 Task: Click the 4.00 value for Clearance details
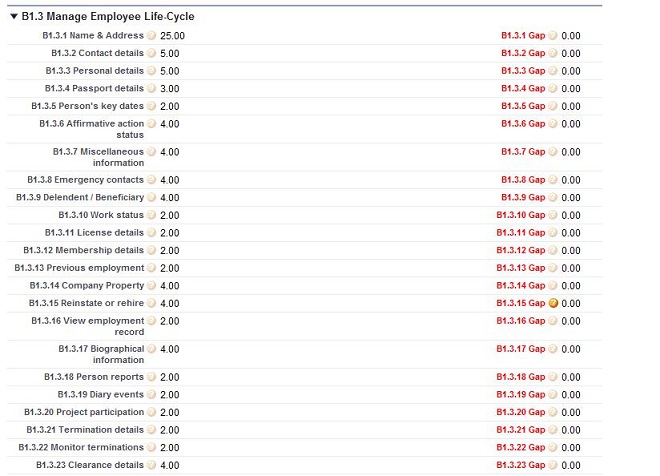pyautogui.click(x=170, y=465)
